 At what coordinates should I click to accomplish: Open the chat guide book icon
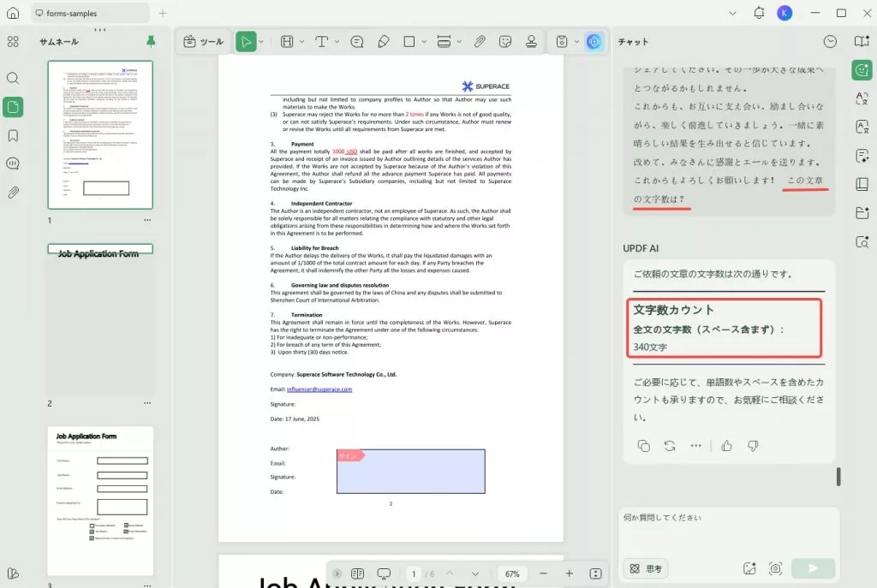coord(862,41)
